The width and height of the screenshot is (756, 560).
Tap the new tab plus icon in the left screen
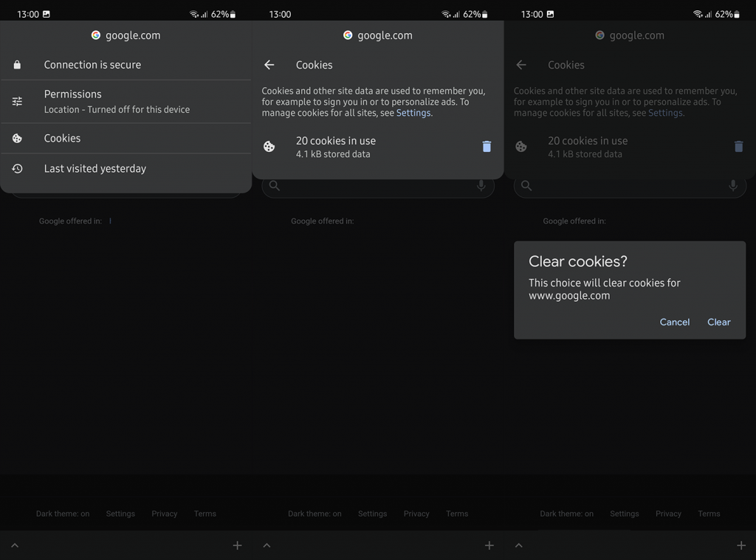(x=237, y=545)
